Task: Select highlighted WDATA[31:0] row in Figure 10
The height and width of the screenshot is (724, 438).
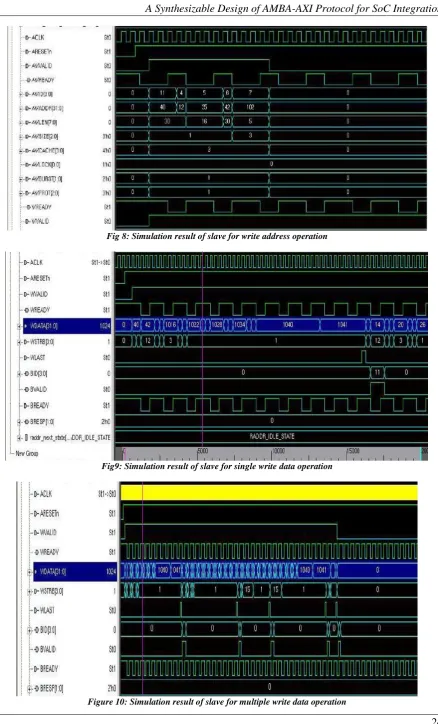Action: (76, 572)
